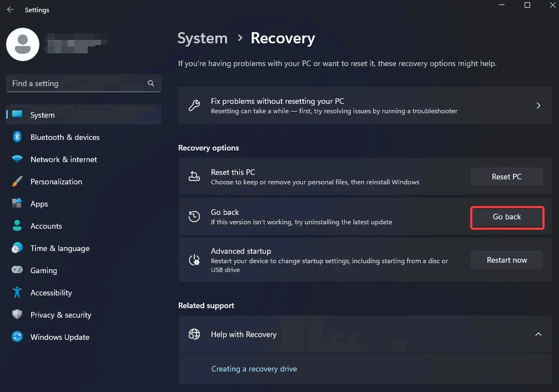Click the System monitor icon in sidebar

coord(17,114)
